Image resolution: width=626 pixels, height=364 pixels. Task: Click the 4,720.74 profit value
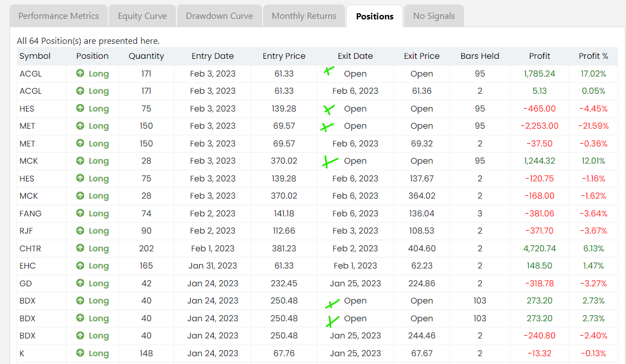pyautogui.click(x=539, y=248)
